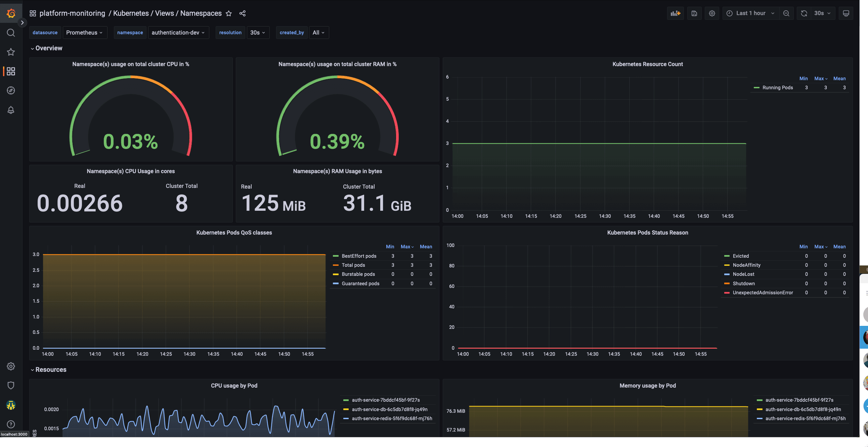Click the color swatch next to Total pods

(x=336, y=265)
